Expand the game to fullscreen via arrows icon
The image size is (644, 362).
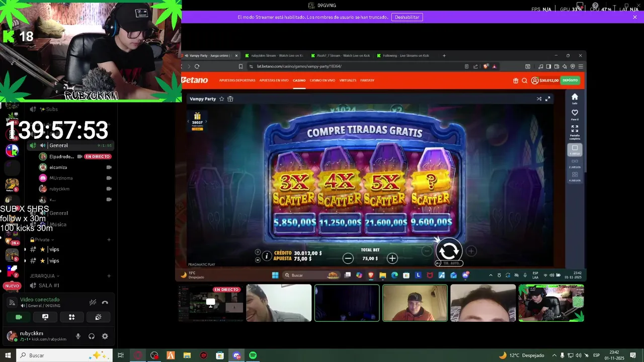point(548,99)
